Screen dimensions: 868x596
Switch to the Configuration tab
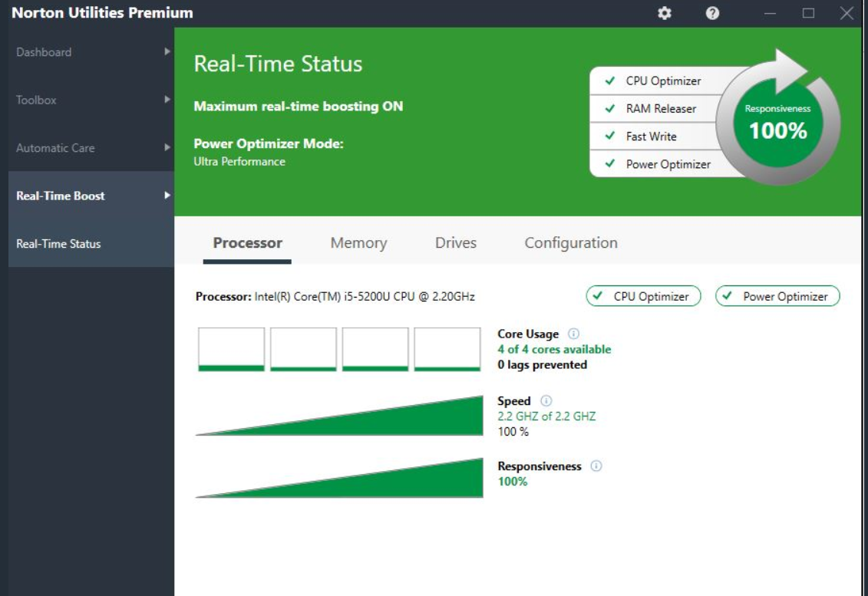tap(571, 243)
